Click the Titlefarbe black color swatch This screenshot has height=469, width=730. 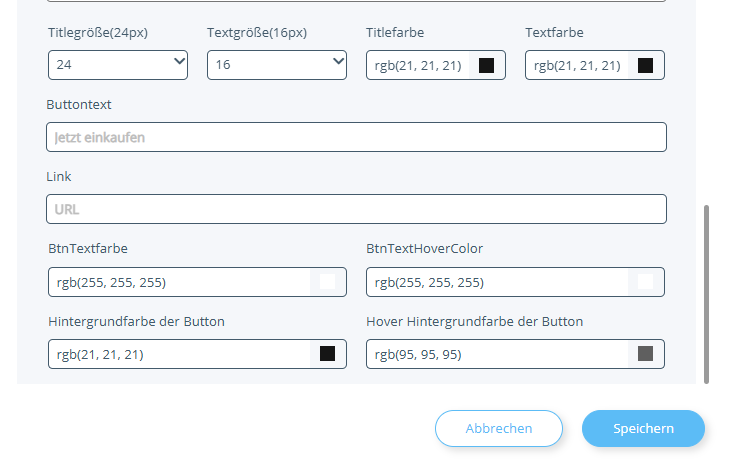pos(487,66)
